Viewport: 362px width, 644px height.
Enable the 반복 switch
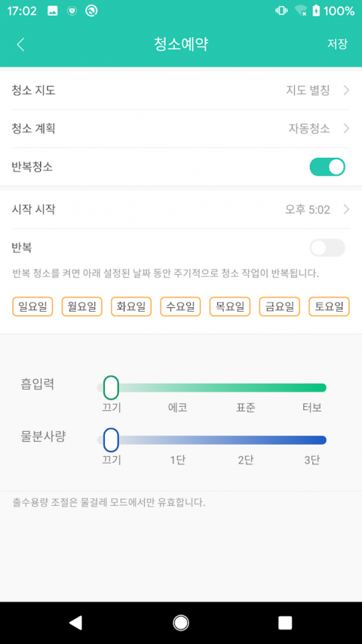click(327, 248)
